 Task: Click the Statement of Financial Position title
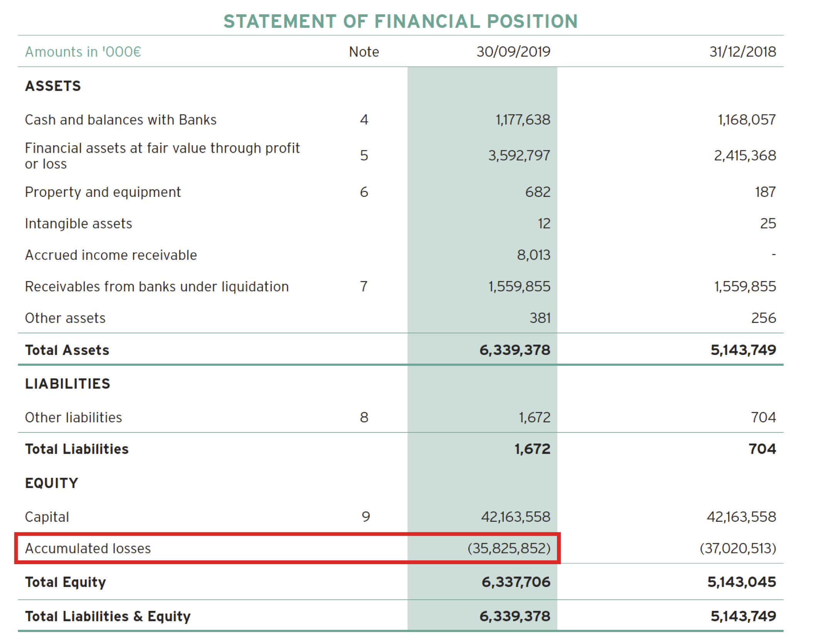[x=400, y=21]
